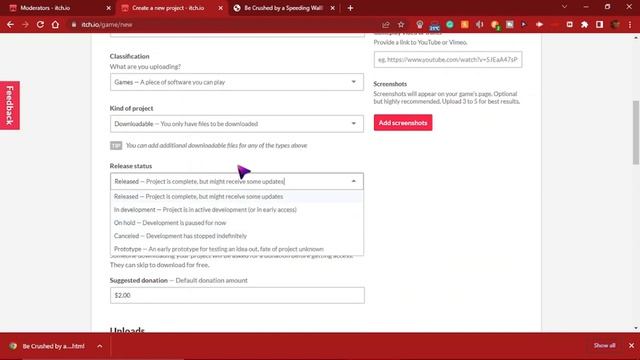Click Show all downloads

(604, 346)
